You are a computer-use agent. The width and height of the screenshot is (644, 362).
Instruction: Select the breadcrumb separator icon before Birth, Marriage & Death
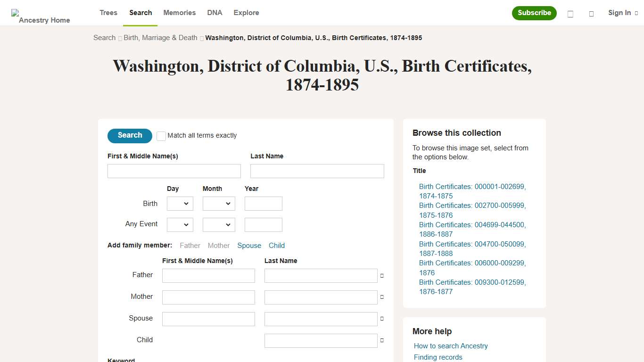[x=119, y=38]
